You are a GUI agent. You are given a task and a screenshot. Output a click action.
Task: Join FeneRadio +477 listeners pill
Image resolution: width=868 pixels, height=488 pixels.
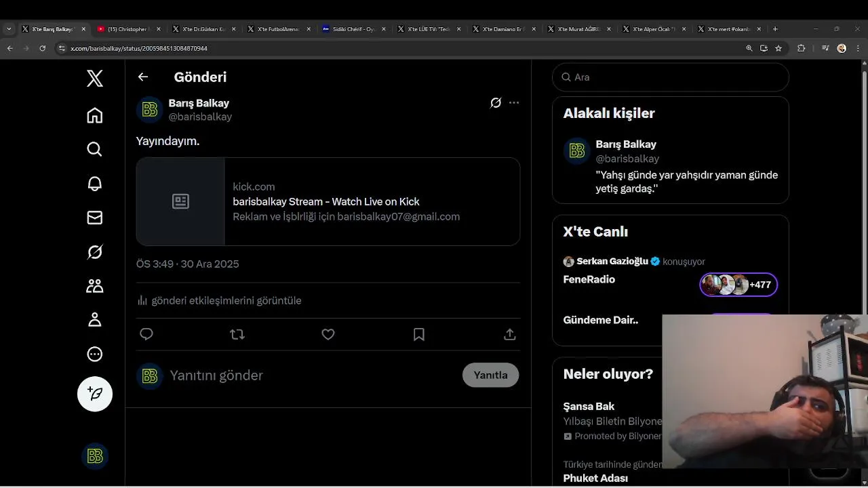coord(738,285)
